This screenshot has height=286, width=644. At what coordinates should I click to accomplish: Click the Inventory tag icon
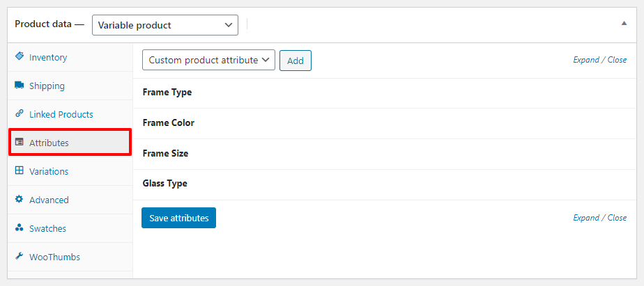click(x=20, y=56)
